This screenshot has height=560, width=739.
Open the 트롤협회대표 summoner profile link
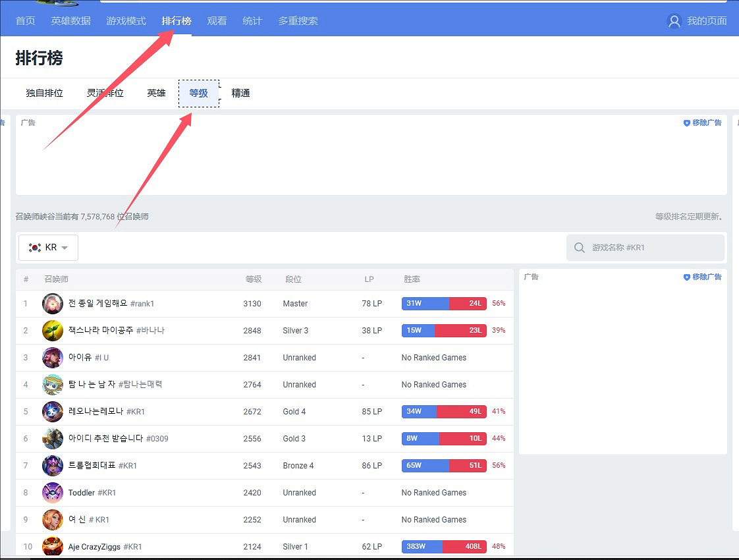coord(92,466)
